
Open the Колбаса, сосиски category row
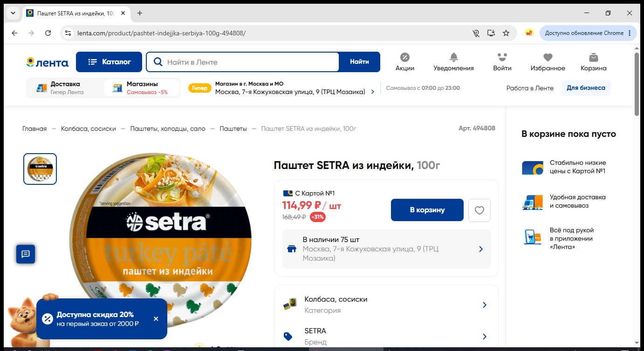point(386,305)
